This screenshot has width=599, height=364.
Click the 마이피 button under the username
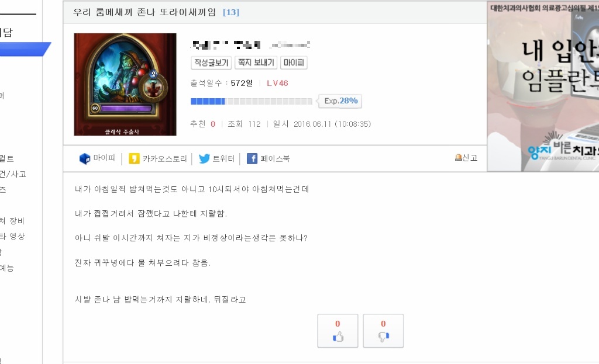pos(294,63)
